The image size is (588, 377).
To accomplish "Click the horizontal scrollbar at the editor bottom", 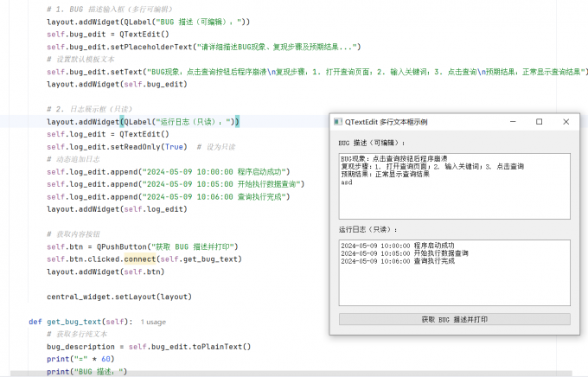I will coord(291,374).
